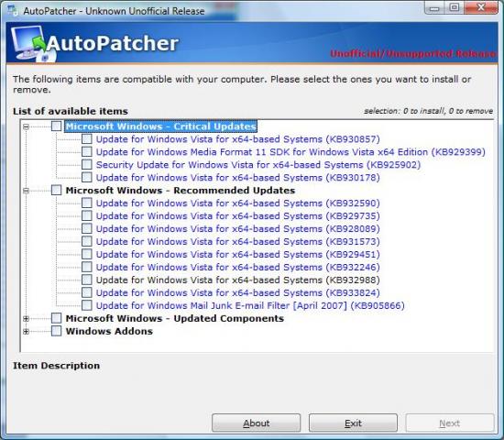The image size is (504, 440).
Task: Collapse the Recommended Updates tree node
Action: click(x=26, y=191)
